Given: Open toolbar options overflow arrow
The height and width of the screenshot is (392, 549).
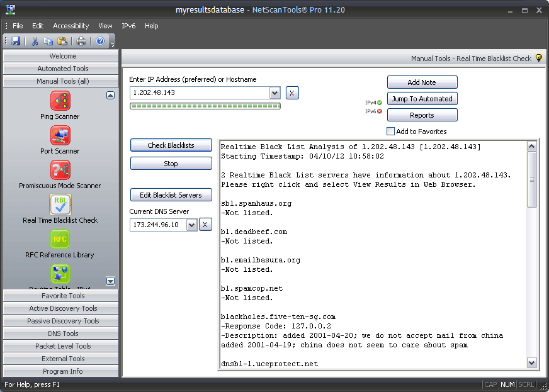Looking at the screenshot, I should coord(112,45).
